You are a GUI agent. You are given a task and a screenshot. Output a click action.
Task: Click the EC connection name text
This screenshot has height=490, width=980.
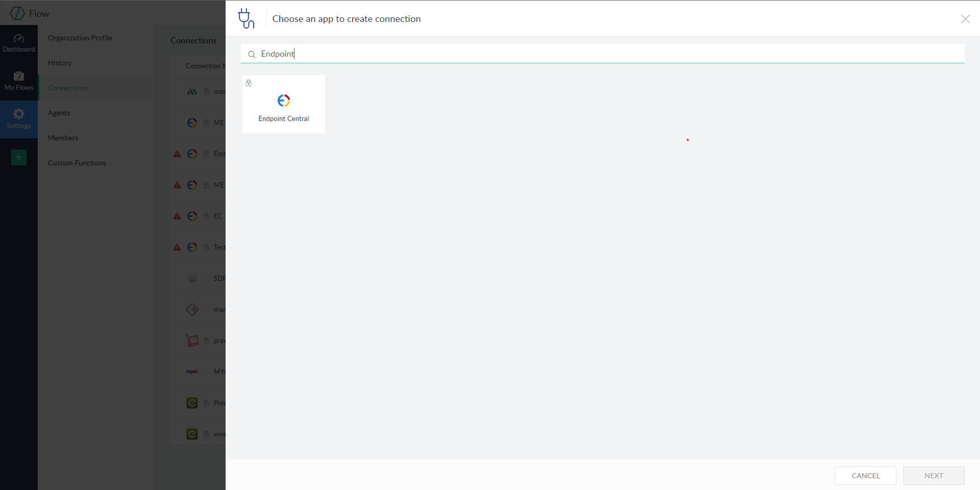(x=218, y=216)
